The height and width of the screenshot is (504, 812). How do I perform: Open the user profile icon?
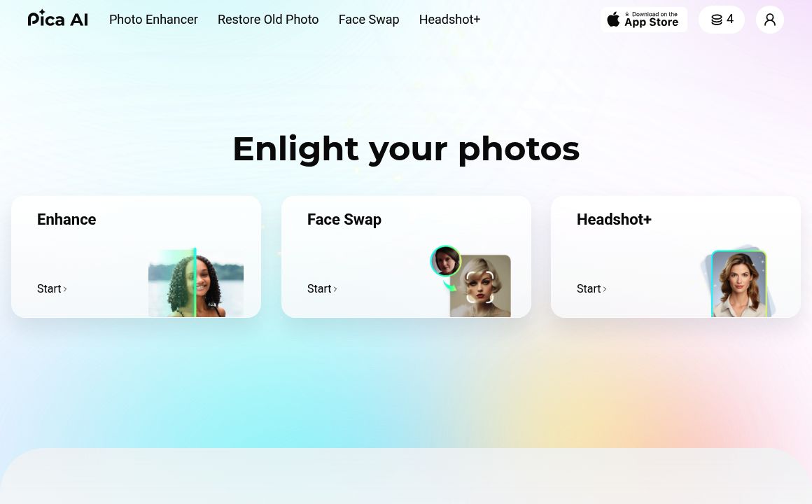(769, 20)
